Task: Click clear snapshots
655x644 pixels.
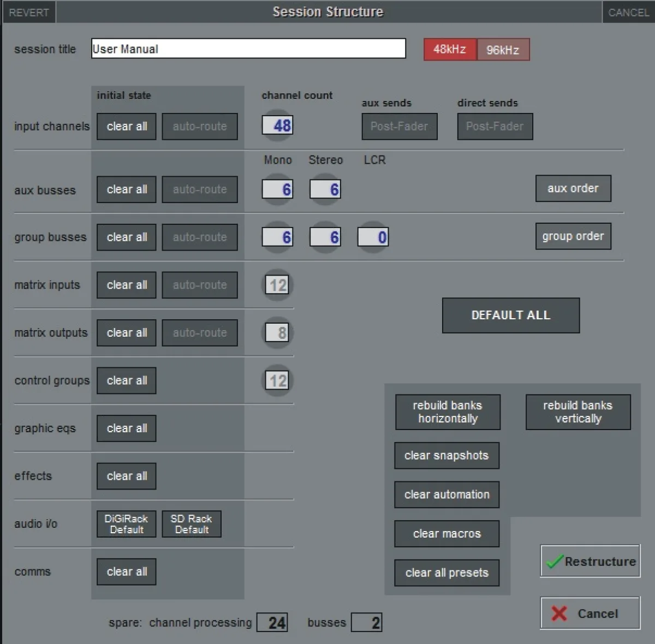Action: pos(446,456)
